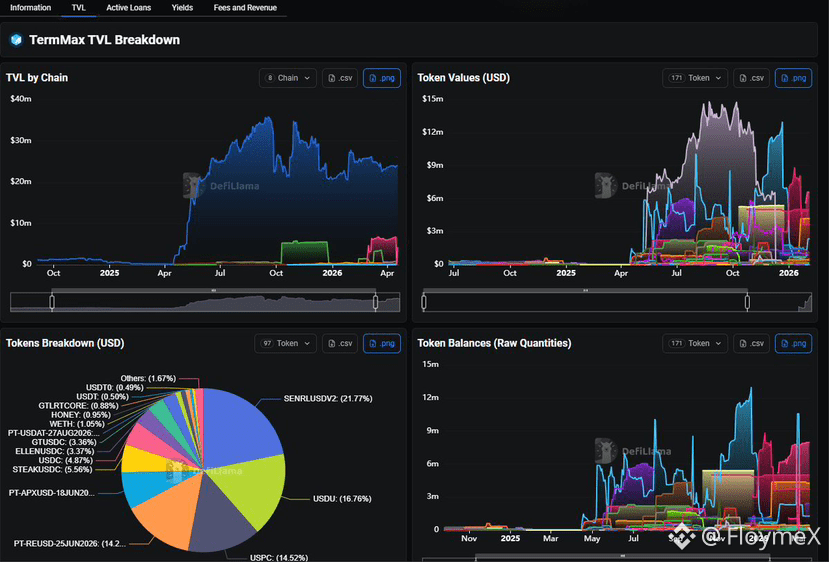Download Token Values chart as .png
Screen dimensions: 829x562
click(793, 78)
